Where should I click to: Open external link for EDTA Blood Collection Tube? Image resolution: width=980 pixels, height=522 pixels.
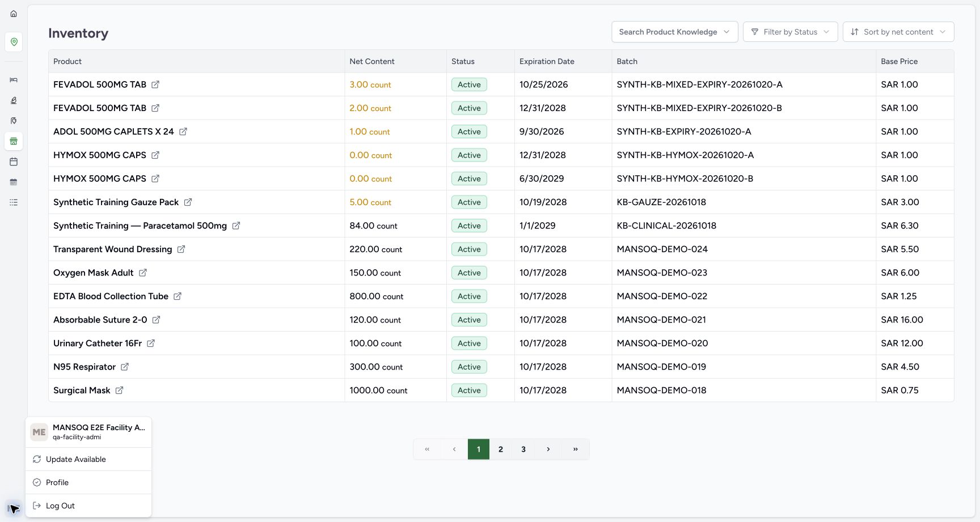point(178,296)
